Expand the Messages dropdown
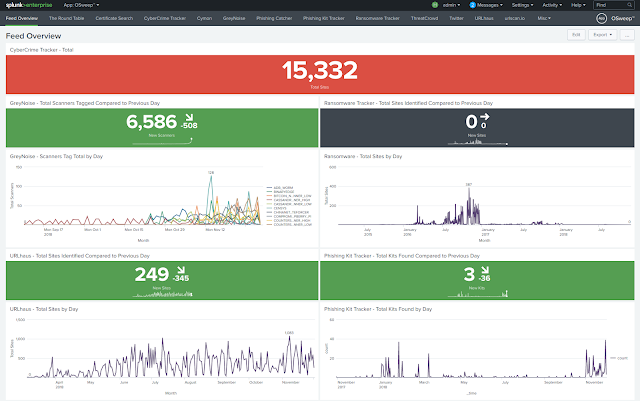The image size is (640, 401). tap(490, 5)
